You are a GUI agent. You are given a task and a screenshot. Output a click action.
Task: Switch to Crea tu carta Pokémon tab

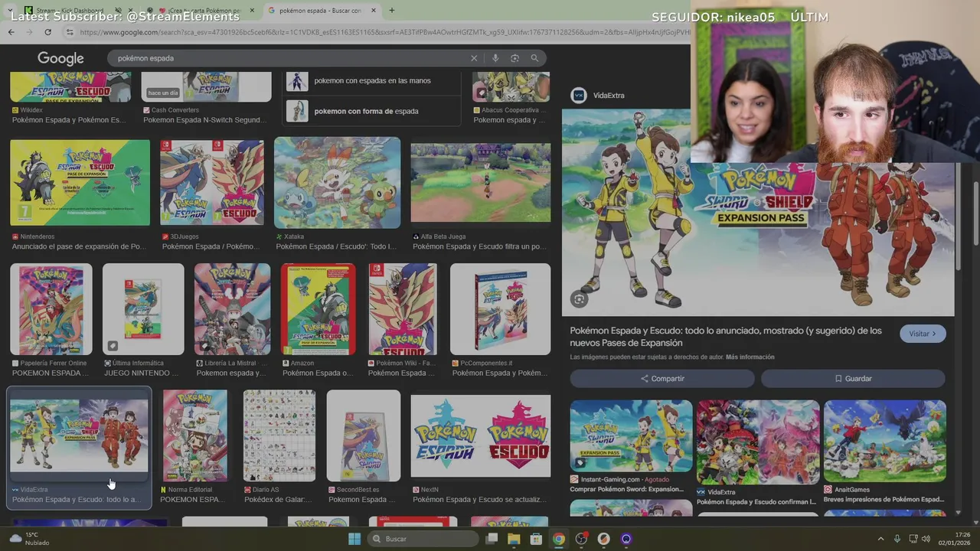201,11
